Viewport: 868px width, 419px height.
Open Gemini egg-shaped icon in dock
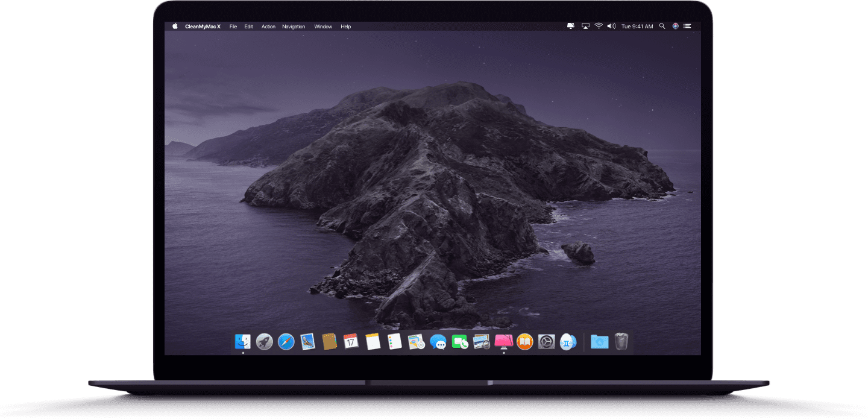coord(568,342)
